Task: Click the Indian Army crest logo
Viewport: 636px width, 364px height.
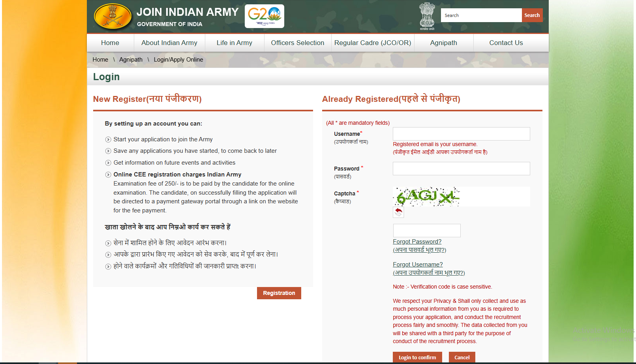Action: point(113,16)
